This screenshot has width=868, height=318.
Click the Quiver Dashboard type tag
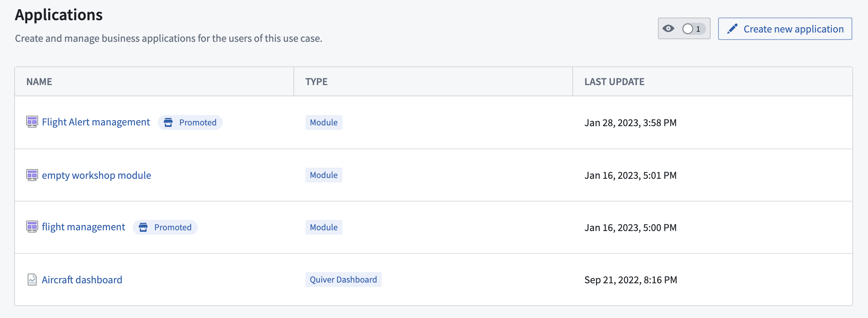tap(343, 280)
